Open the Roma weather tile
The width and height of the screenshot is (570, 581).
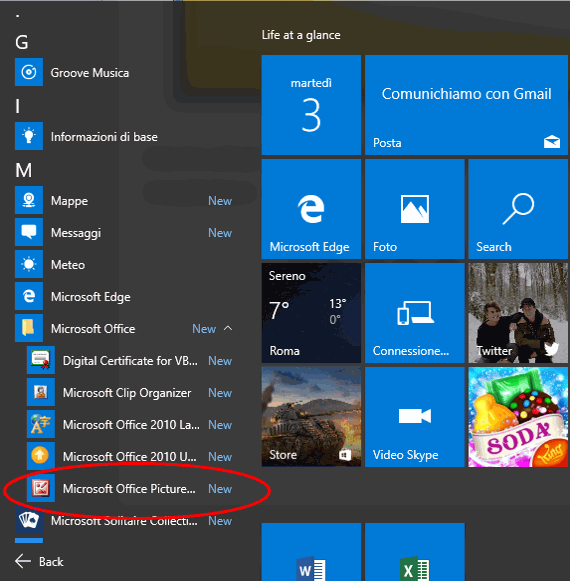tap(311, 313)
